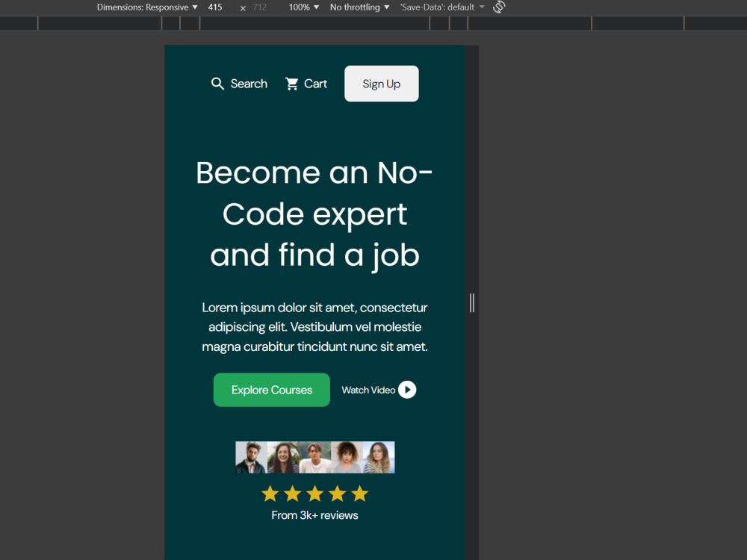Click the Sign Up button

[x=382, y=84]
